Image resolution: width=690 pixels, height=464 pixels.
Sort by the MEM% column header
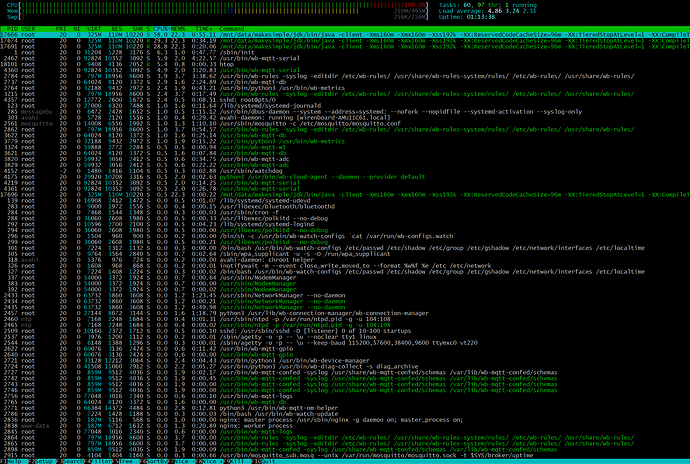click(178, 29)
